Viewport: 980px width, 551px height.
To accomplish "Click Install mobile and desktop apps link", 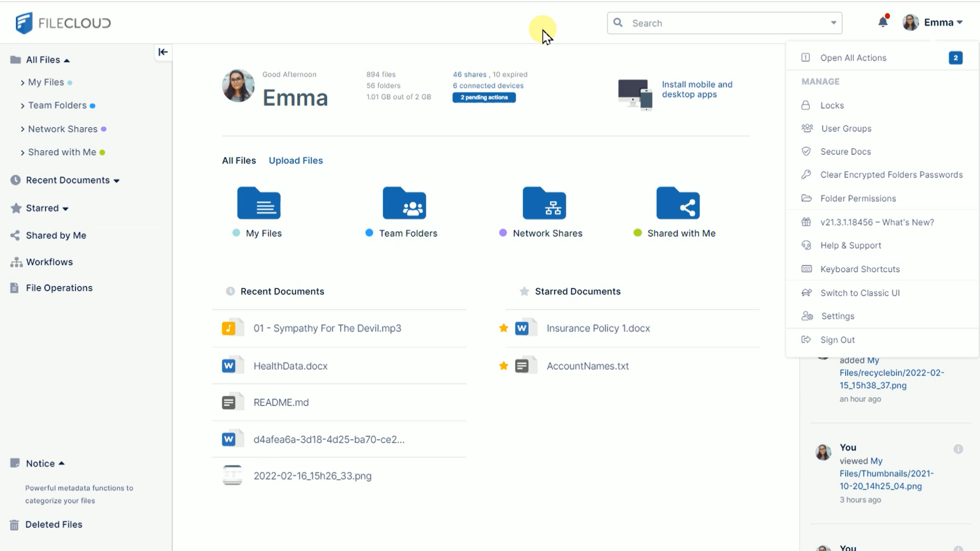I will point(697,89).
